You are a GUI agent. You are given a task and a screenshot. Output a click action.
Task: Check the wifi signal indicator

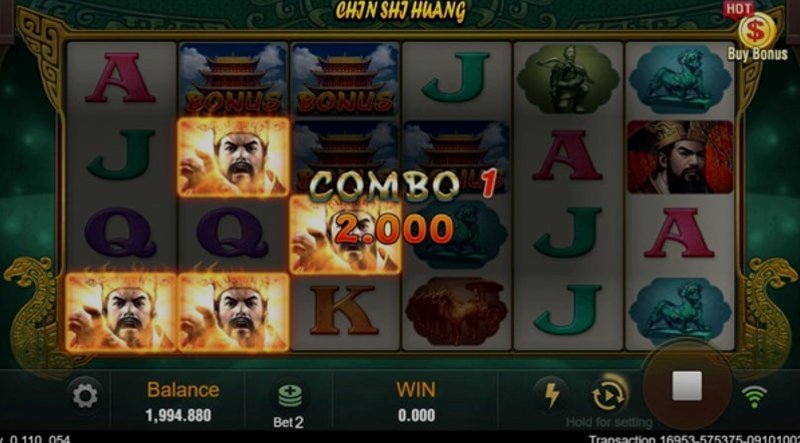(x=754, y=397)
